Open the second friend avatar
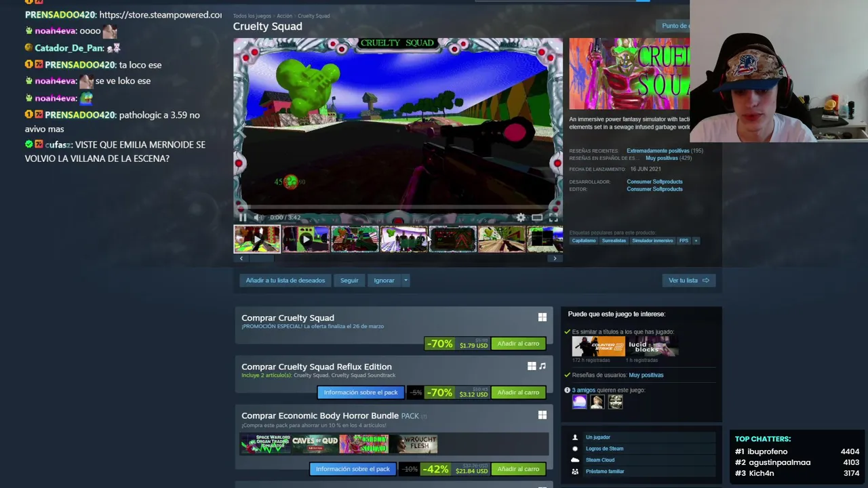Screen dimensions: 868x488 coord(597,402)
